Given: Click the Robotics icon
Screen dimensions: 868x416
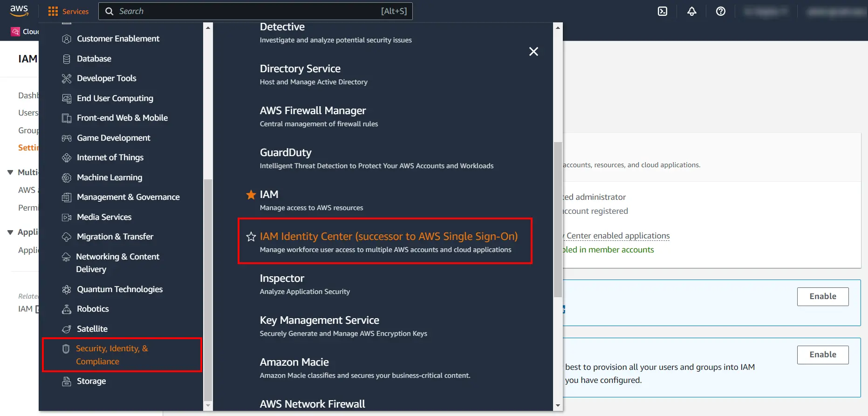Looking at the screenshot, I should tap(67, 309).
